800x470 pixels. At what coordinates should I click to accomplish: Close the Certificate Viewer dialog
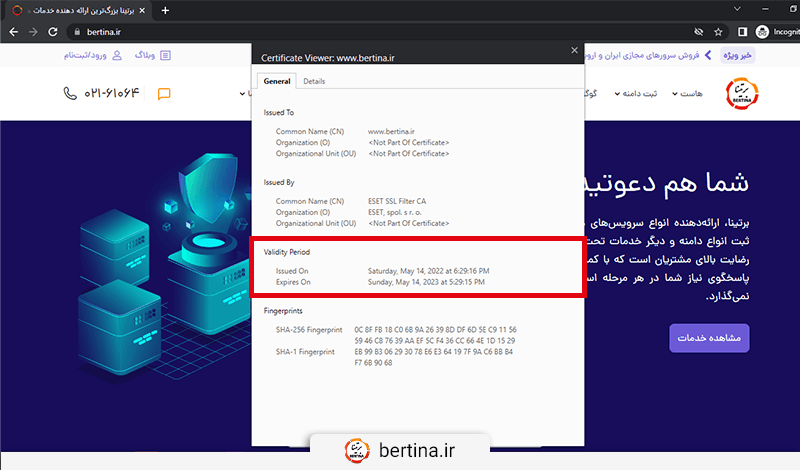574,50
